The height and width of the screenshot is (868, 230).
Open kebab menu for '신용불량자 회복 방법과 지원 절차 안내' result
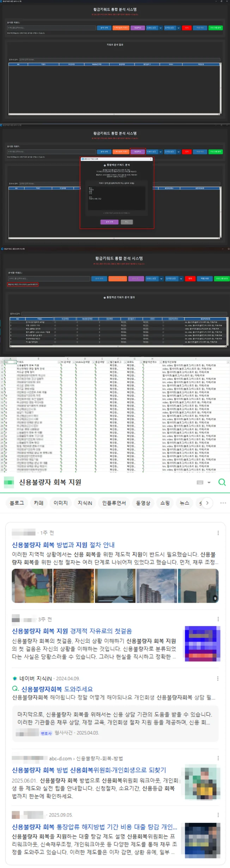[x=218, y=533]
